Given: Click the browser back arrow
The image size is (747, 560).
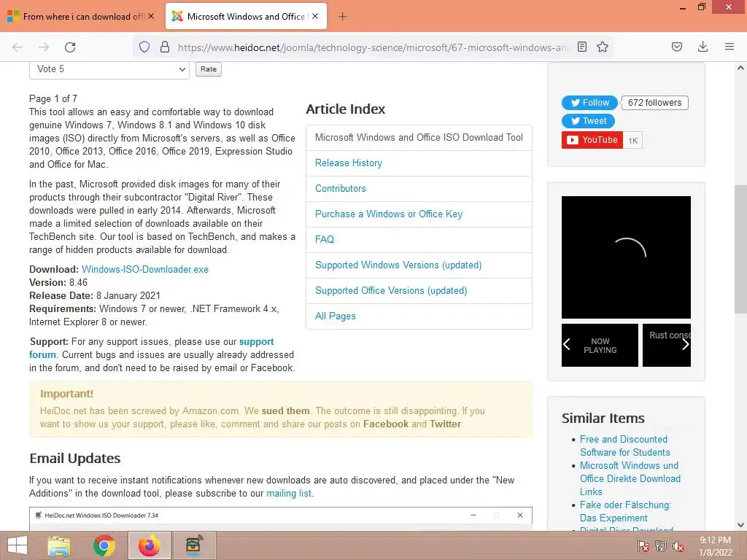Looking at the screenshot, I should [x=18, y=47].
